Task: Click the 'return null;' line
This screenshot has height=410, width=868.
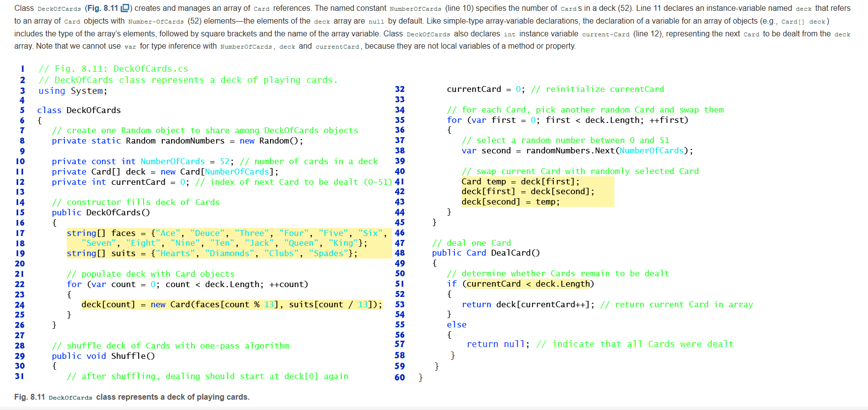Action: 600,344
